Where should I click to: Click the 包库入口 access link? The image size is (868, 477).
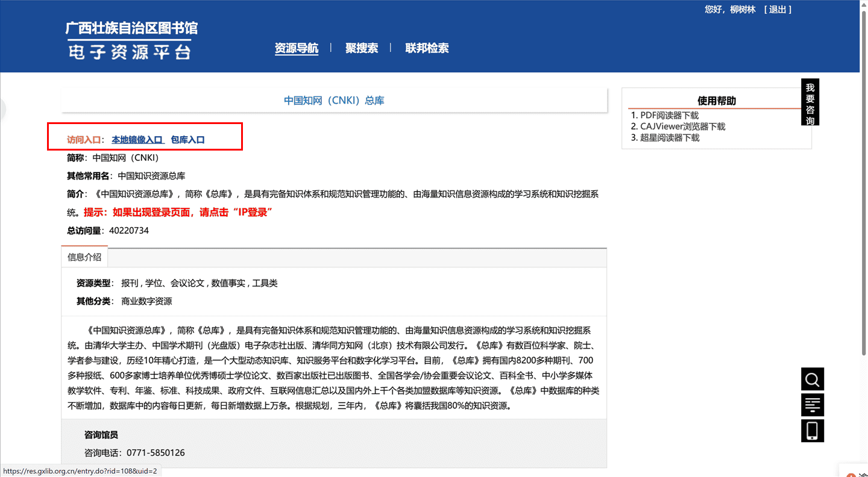tap(187, 140)
